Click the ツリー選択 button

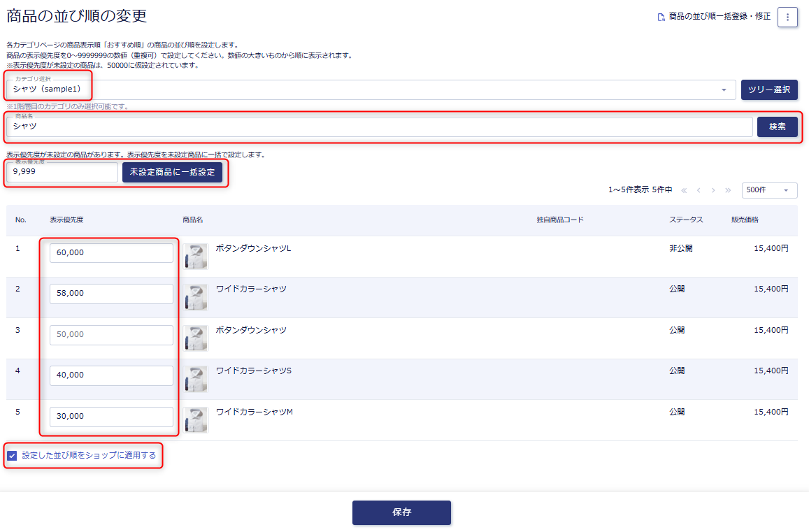[769, 89]
